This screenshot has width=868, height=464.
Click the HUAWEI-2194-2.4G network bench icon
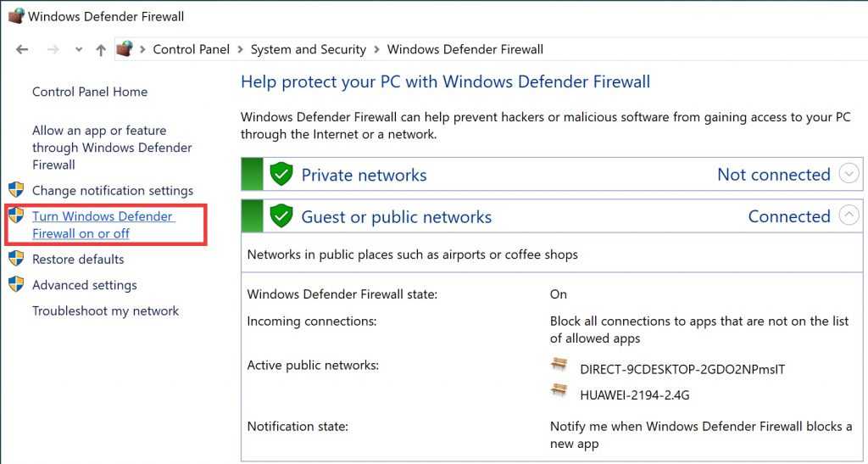559,391
